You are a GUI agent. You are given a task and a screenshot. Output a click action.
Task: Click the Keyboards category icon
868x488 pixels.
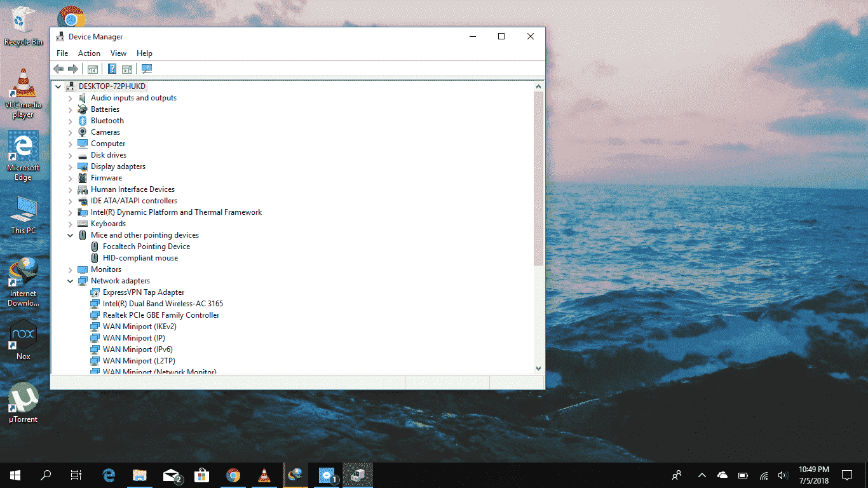[x=83, y=224]
